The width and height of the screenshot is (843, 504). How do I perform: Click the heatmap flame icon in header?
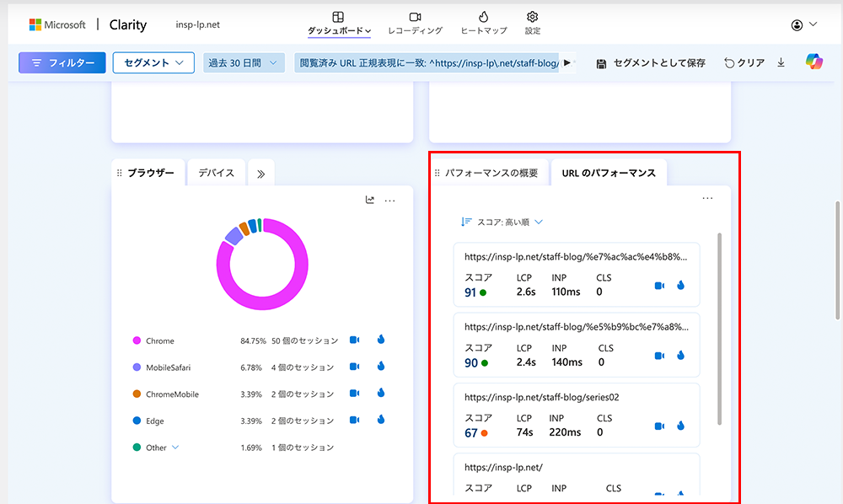pos(483,17)
